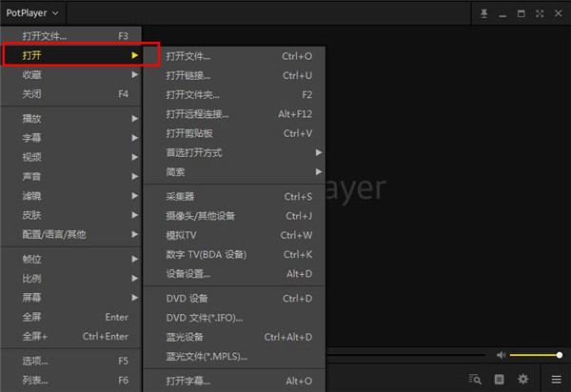Toggle the playlist hamburger icon
The width and height of the screenshot is (571, 392).
pyautogui.click(x=556, y=379)
